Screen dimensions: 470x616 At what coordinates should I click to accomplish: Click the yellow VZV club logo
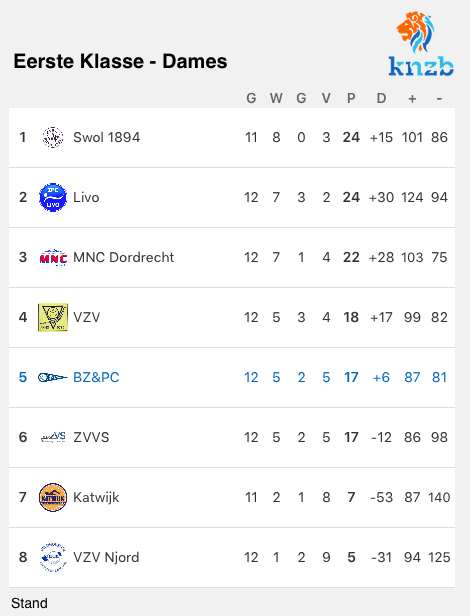click(53, 317)
